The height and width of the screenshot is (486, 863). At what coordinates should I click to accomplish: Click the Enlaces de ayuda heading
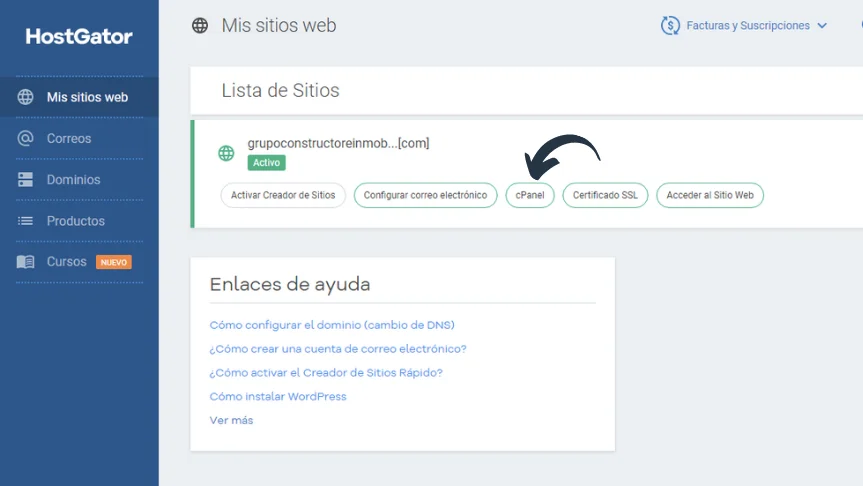pos(290,285)
